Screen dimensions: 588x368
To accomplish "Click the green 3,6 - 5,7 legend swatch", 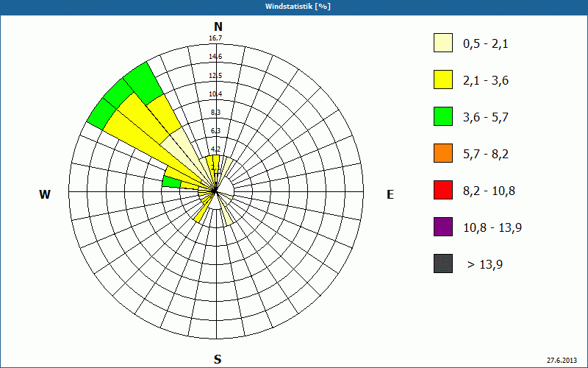I will (443, 116).
